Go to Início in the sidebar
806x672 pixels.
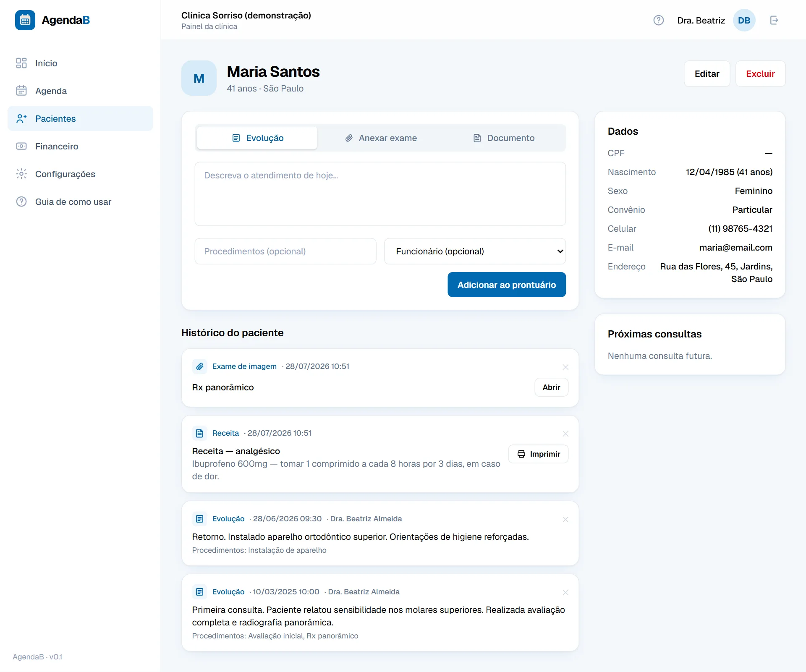click(80, 63)
